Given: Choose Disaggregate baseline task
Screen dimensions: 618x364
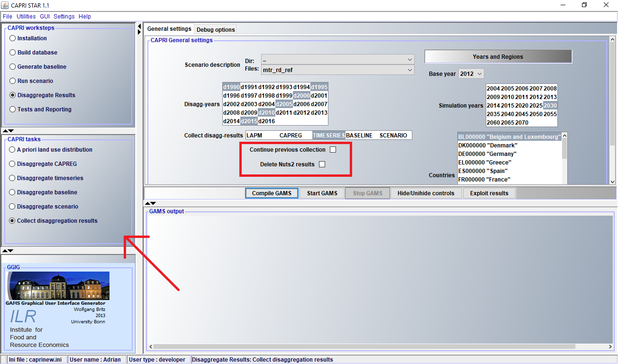Looking at the screenshot, I should point(13,192).
